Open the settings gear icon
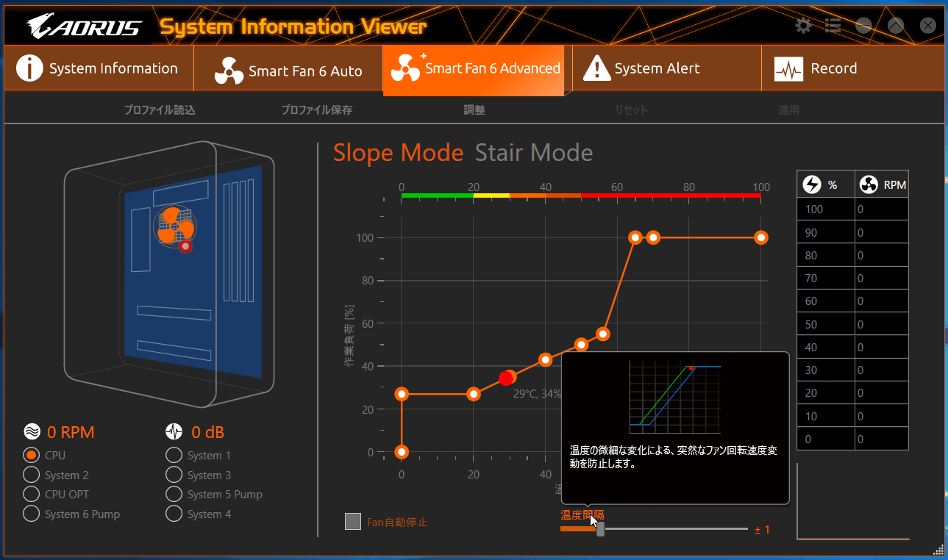The height and width of the screenshot is (560, 948). tap(804, 26)
